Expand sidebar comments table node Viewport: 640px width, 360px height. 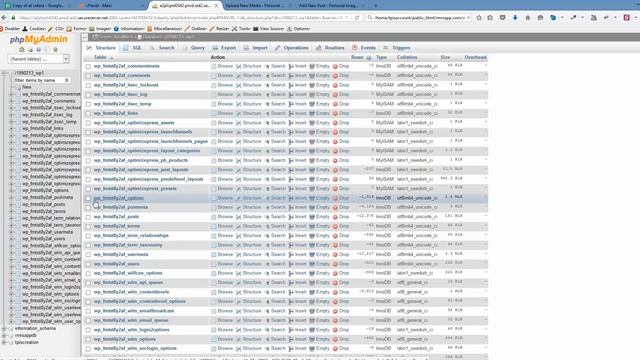[x=11, y=101]
